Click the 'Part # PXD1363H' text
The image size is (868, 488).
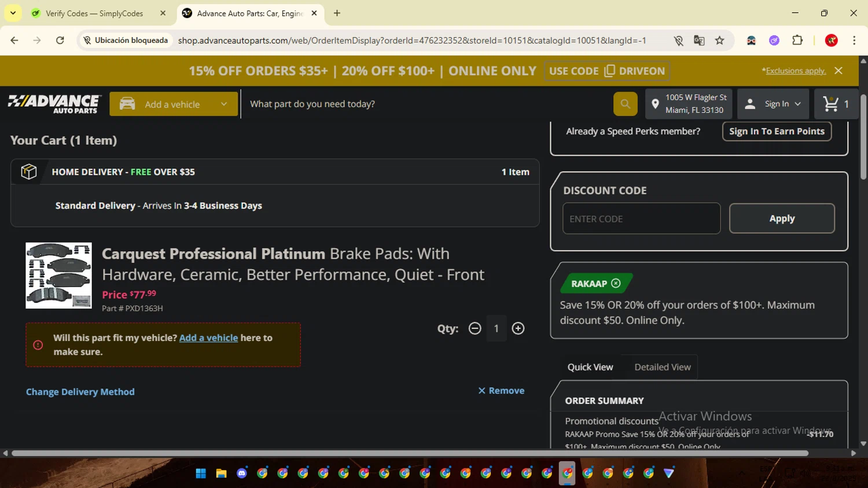133,309
